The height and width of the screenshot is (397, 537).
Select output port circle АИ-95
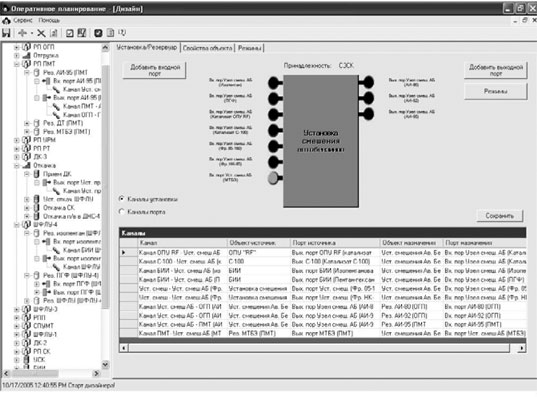coord(368,114)
